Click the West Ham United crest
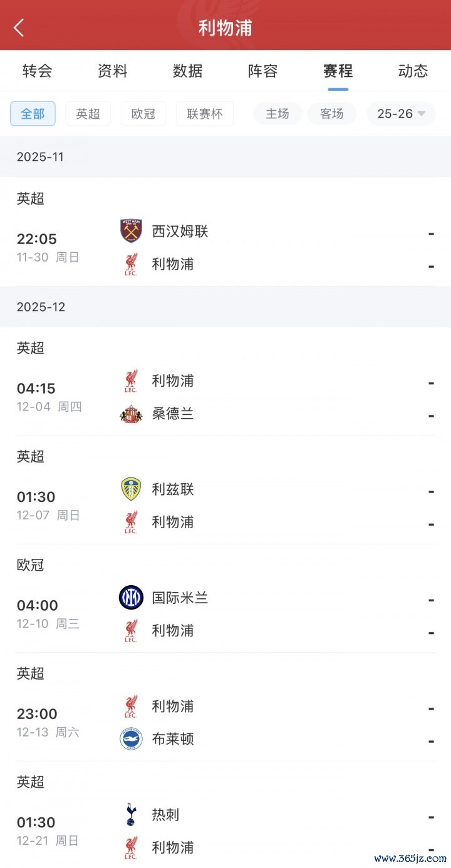The height and width of the screenshot is (868, 451). (x=131, y=231)
